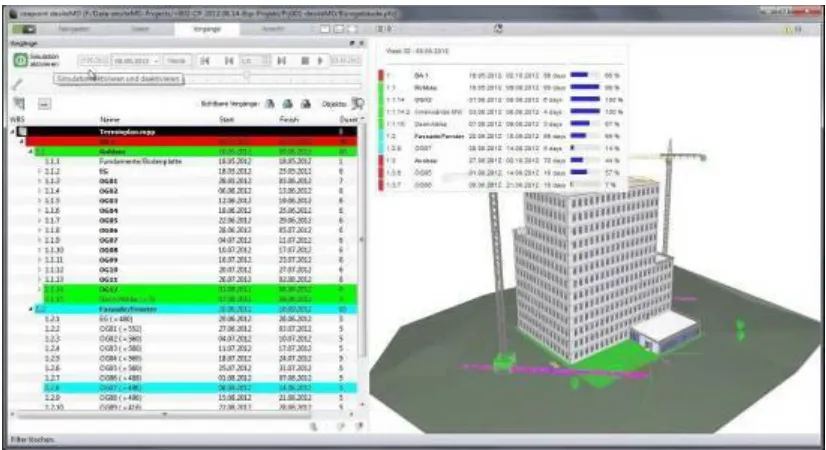The height and width of the screenshot is (450, 826).
Task: Click the second (green) Sichtbare Vorgänge icon
Action: pos(288,104)
